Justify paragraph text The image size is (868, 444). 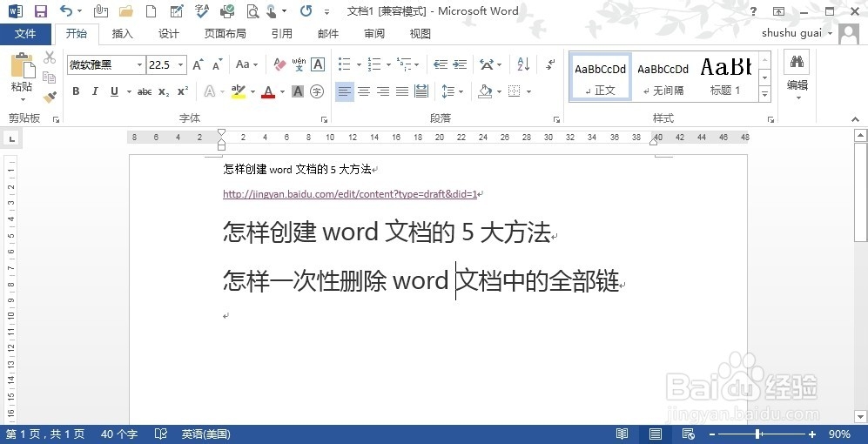coord(402,91)
